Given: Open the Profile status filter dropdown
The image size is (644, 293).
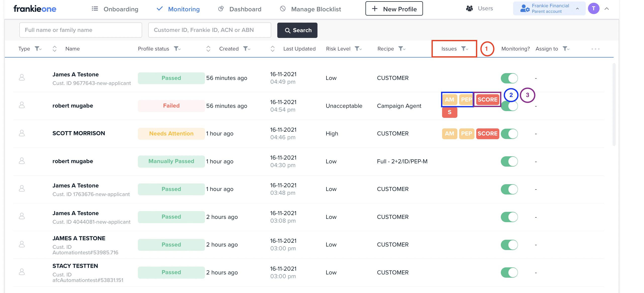Looking at the screenshot, I should [x=177, y=48].
